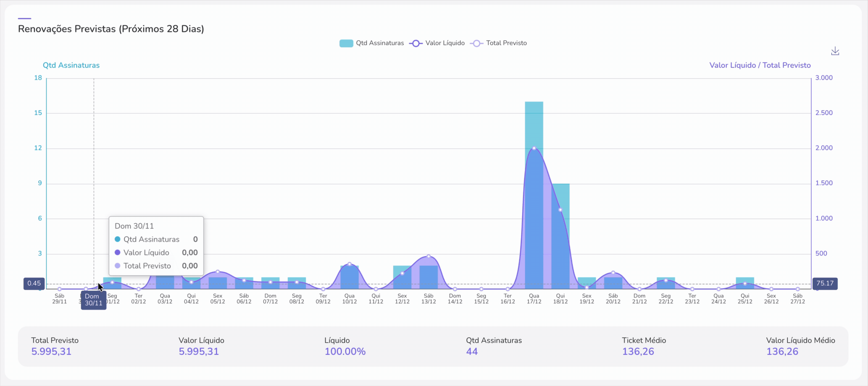Toggle the Total Previsto legend series
The image size is (868, 386).
(506, 43)
